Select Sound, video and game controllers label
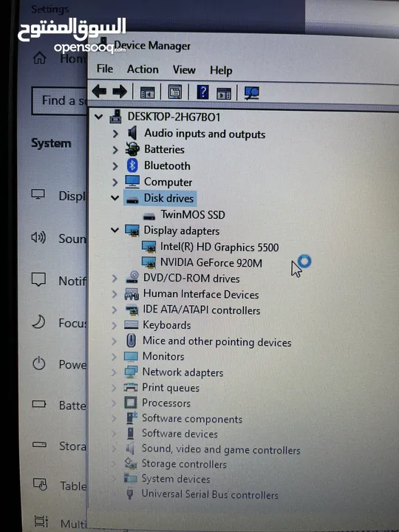The height and width of the screenshot is (532, 399). click(221, 449)
